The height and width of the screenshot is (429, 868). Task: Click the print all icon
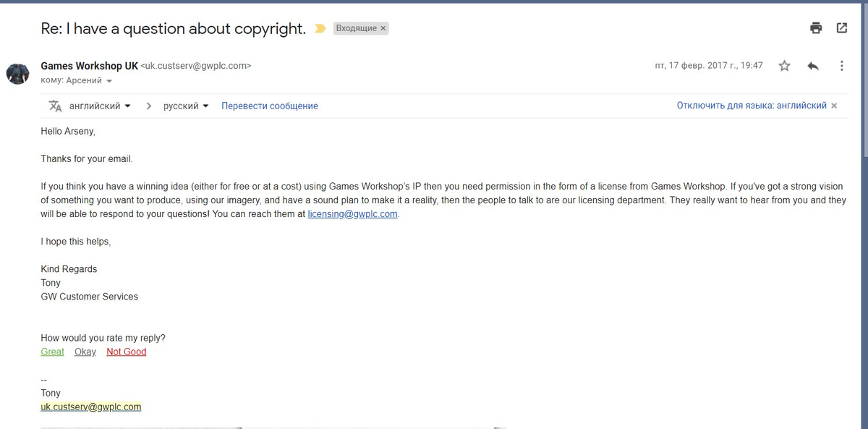tap(816, 28)
